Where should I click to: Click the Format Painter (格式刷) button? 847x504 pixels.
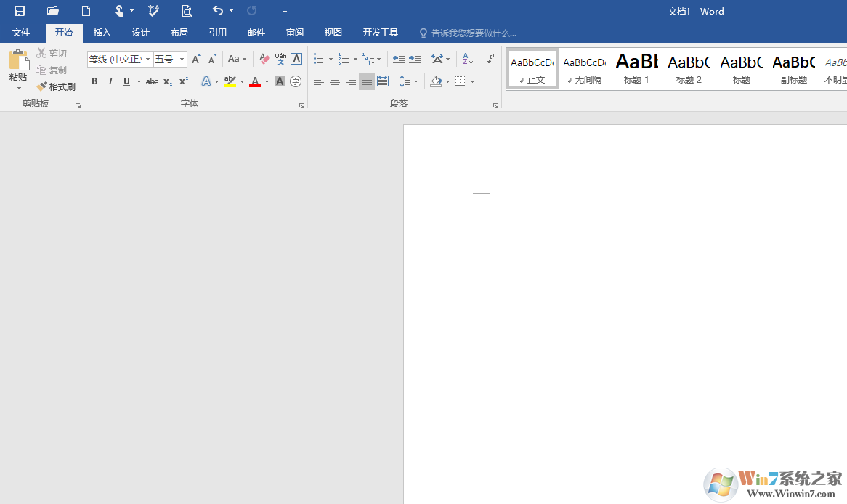click(56, 86)
